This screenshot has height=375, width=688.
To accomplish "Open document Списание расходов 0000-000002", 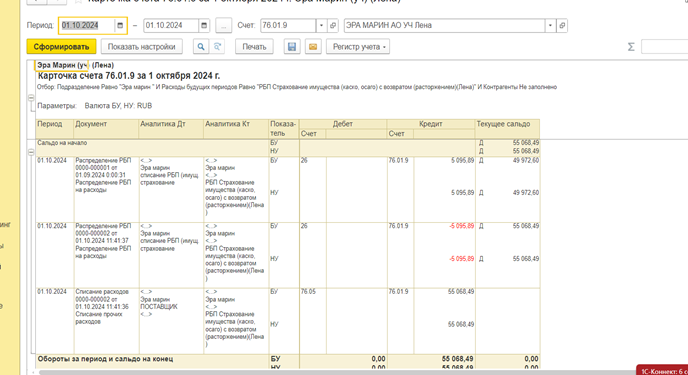I will click(x=106, y=307).
